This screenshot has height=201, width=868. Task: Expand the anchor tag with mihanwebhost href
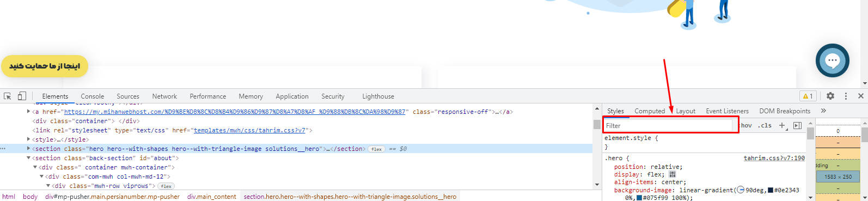click(29, 112)
